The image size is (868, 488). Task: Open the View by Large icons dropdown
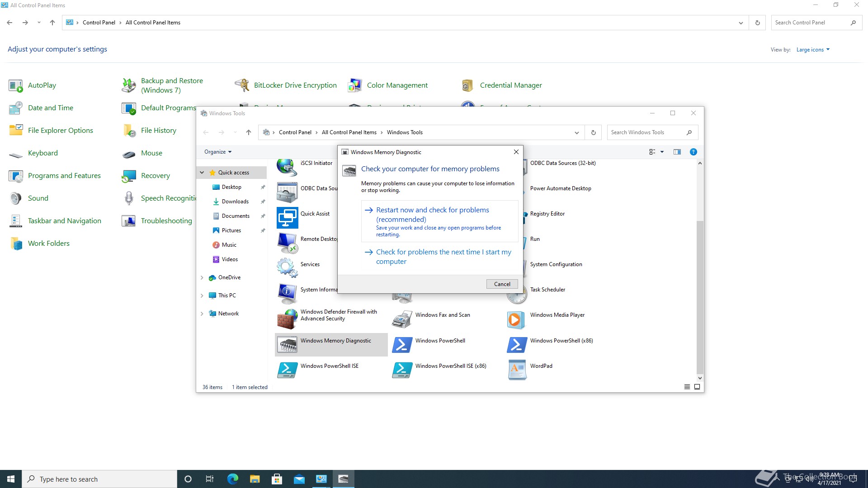[813, 50]
